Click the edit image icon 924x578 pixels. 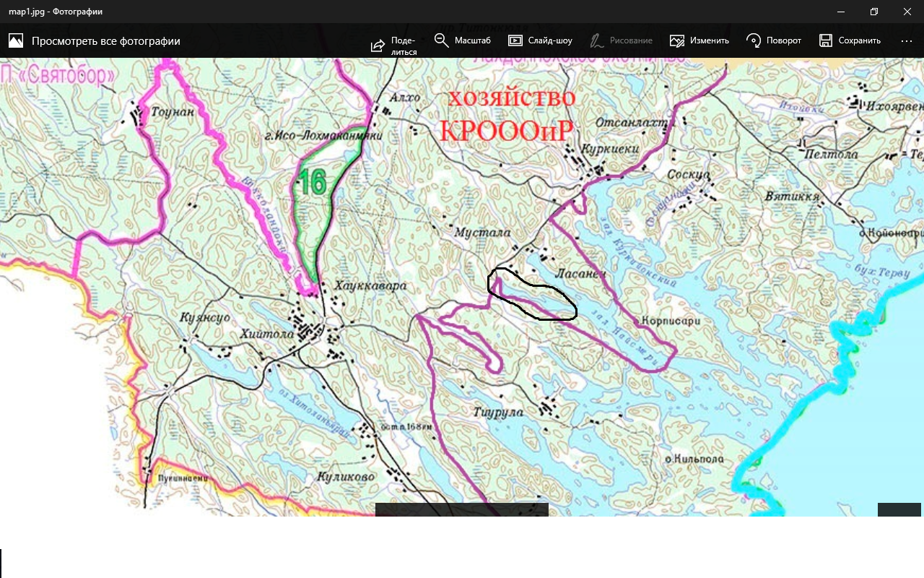pos(676,40)
